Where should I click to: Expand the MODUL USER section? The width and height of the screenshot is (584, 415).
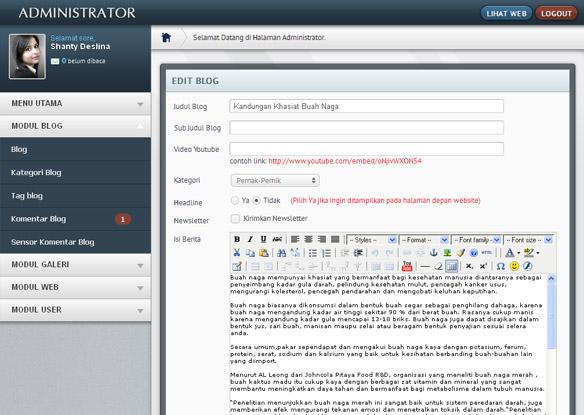(x=75, y=310)
